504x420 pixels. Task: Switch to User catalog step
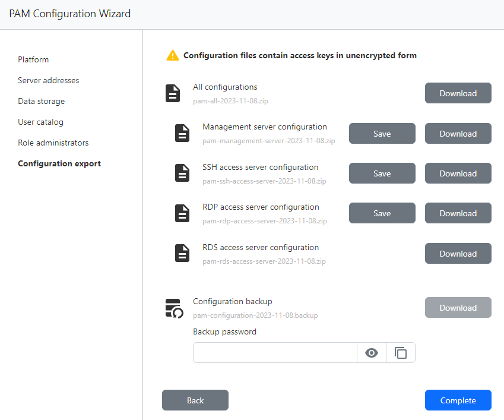(40, 122)
